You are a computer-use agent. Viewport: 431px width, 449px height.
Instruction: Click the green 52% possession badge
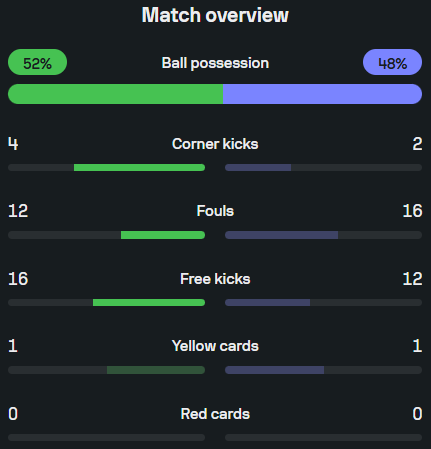pyautogui.click(x=37, y=62)
